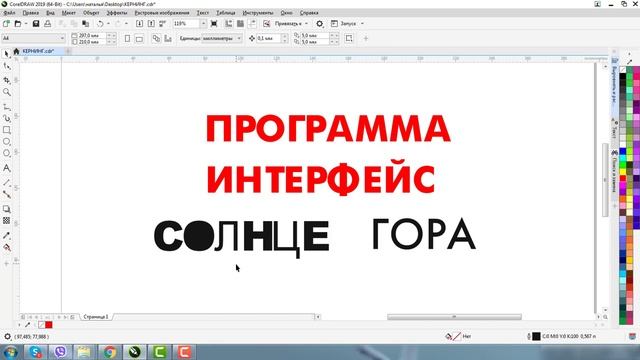Save the document with the floppy icon
This screenshot has height=360, width=640.
[x=36, y=24]
